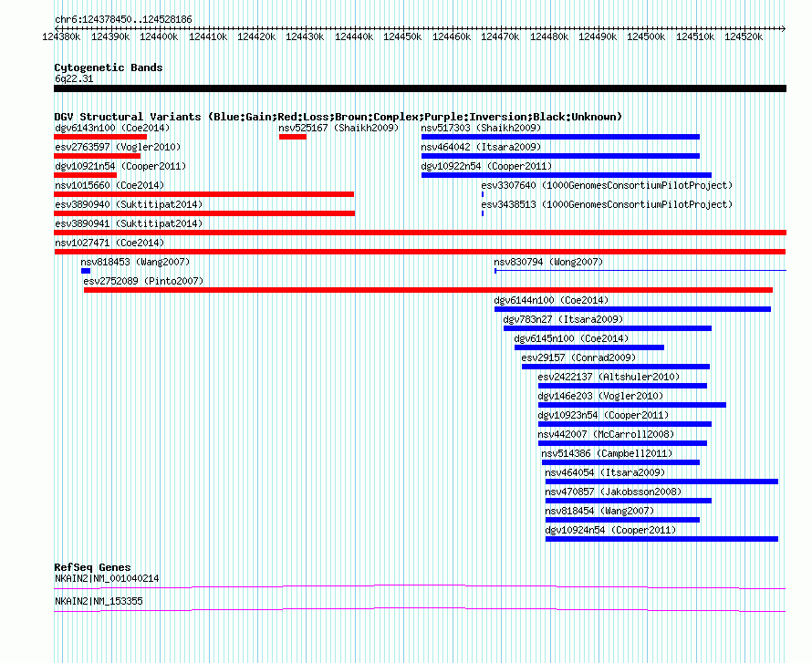Click the DGV Structural Variants track title

[x=338, y=117]
